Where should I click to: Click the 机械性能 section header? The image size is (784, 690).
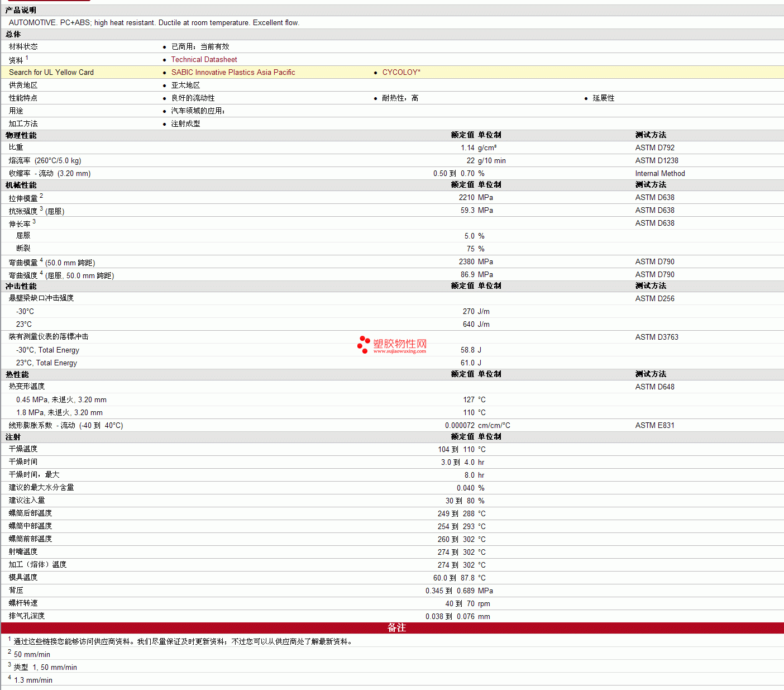(x=21, y=185)
